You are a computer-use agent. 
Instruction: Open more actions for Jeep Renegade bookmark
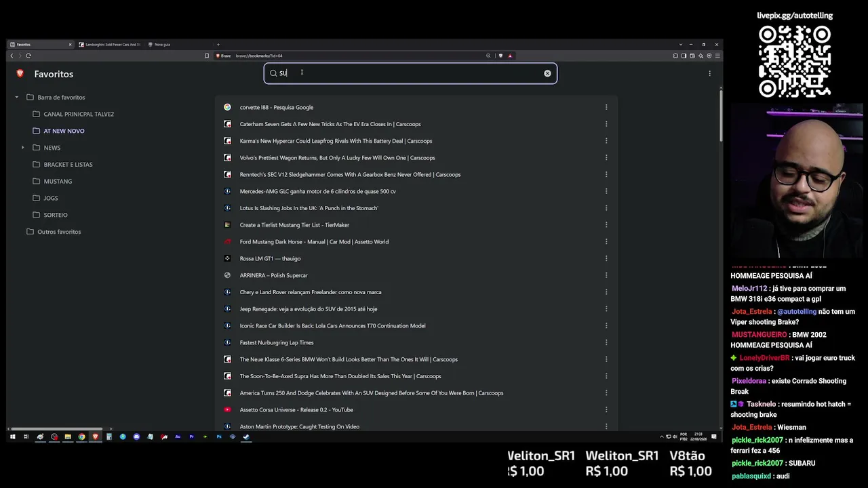[x=606, y=309]
